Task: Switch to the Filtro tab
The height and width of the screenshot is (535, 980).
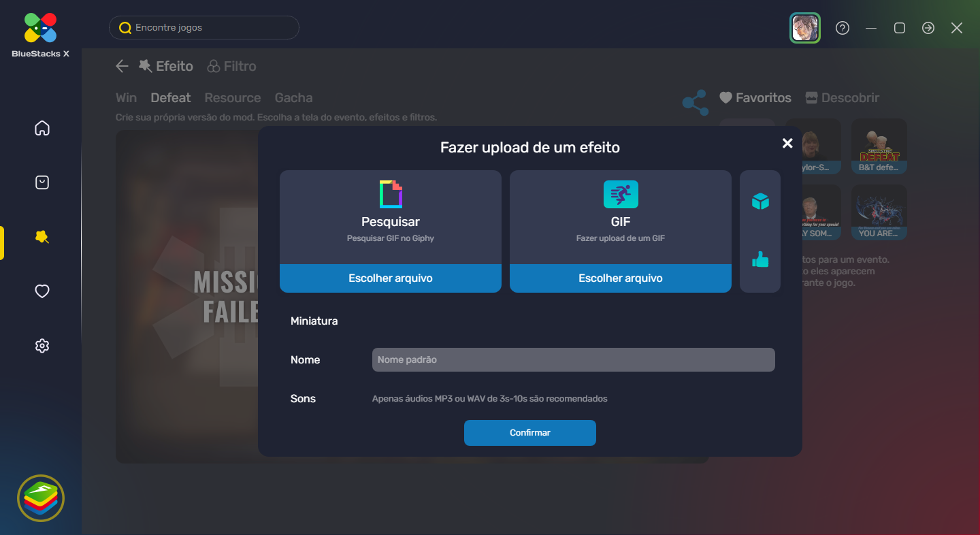Action: [232, 66]
